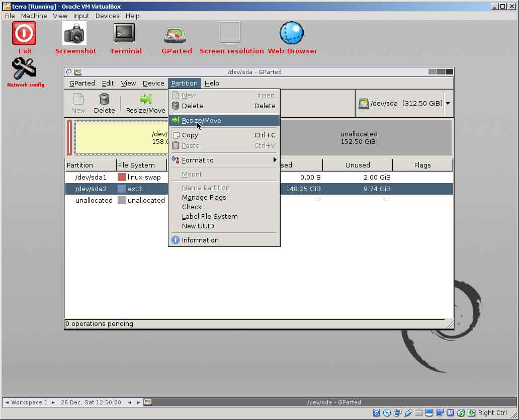Select Check in the Partition menu
Screen dimensions: 519x420
click(224, 207)
